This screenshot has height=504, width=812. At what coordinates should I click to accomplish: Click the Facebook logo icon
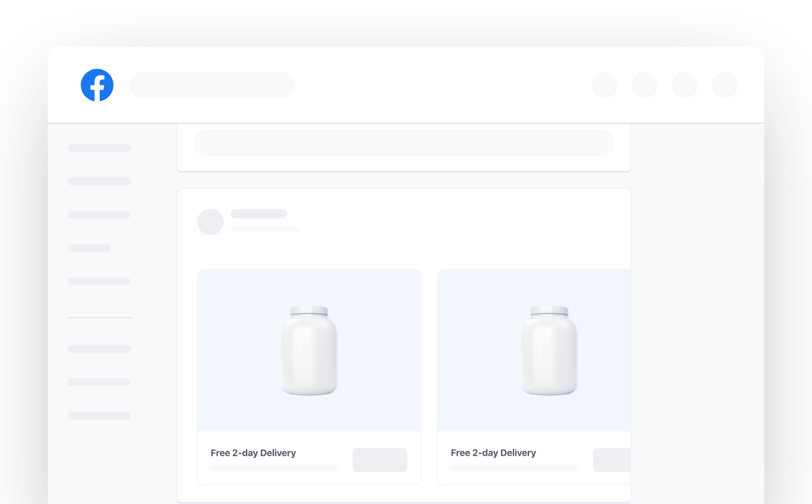[x=97, y=85]
